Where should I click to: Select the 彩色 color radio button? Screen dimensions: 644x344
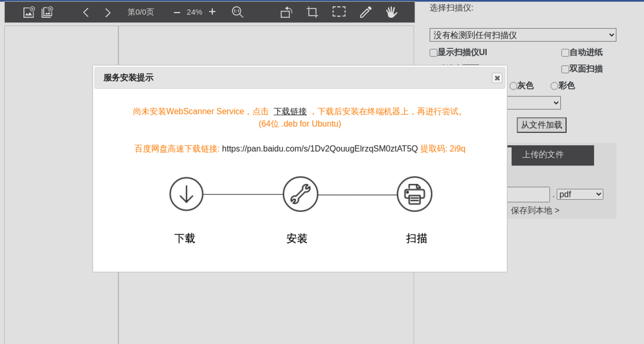(x=554, y=86)
